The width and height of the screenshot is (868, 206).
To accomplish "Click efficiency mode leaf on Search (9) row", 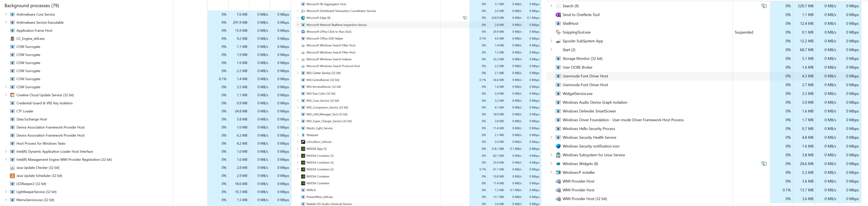I will 764,6.
